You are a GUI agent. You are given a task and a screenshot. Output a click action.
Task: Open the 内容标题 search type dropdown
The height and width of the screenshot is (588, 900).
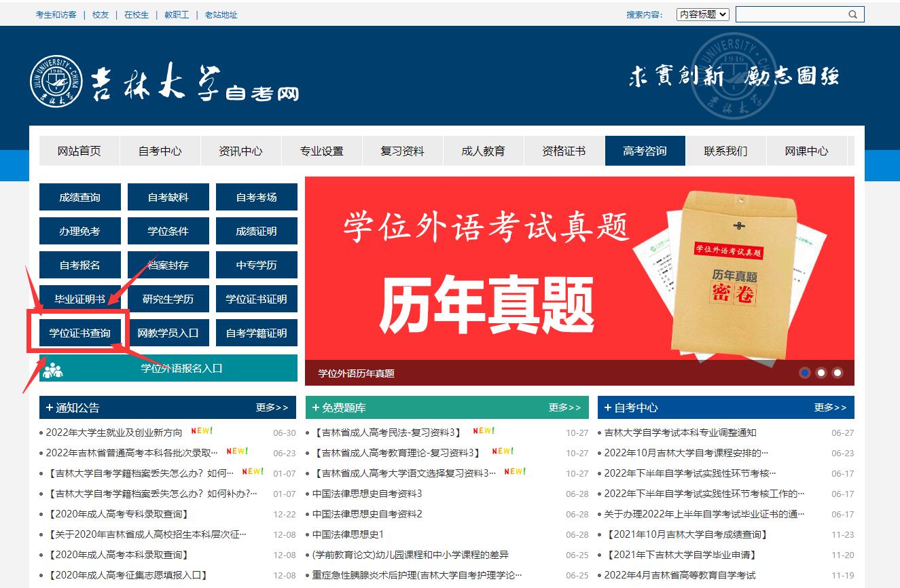click(x=702, y=14)
